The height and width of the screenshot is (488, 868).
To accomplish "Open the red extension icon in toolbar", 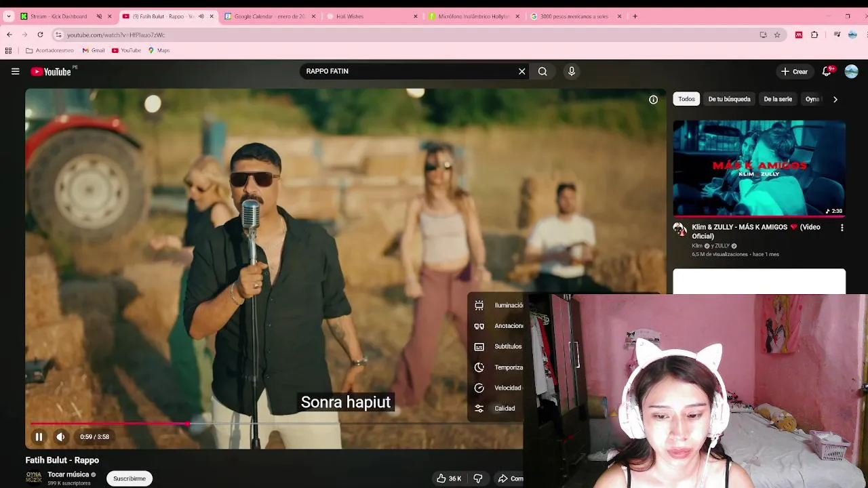I will [x=799, y=35].
